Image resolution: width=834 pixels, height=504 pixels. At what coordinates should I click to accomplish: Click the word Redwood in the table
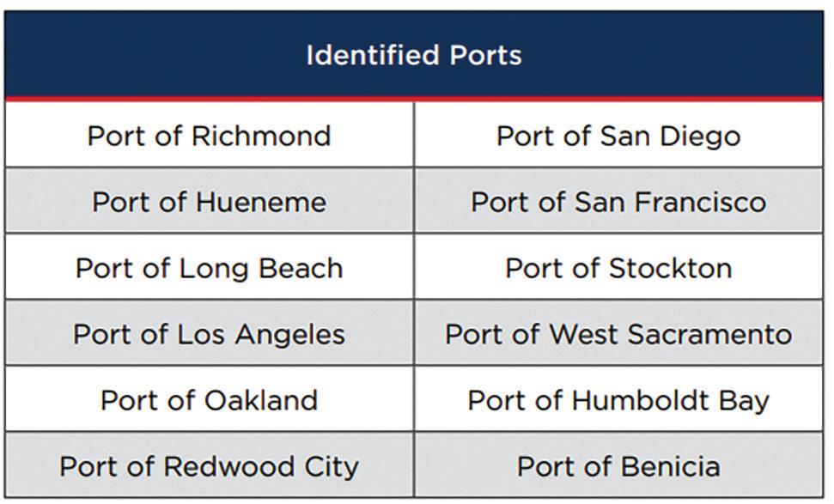(228, 466)
